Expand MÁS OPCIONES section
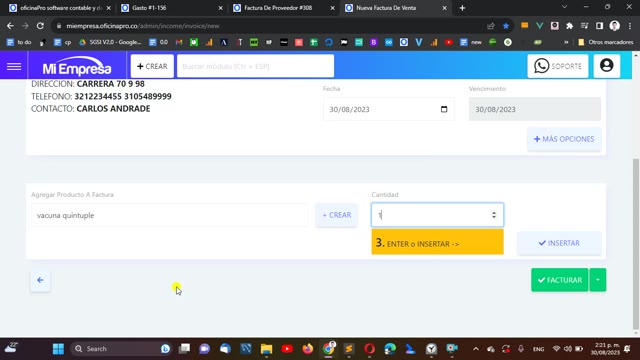Viewport: 640px width, 360px height. coord(564,139)
